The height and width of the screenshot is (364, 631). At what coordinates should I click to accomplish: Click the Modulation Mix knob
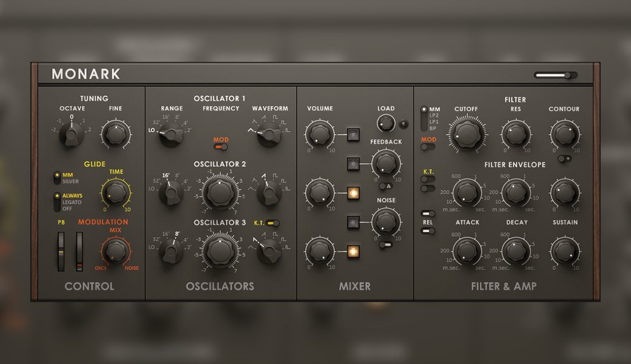115,251
